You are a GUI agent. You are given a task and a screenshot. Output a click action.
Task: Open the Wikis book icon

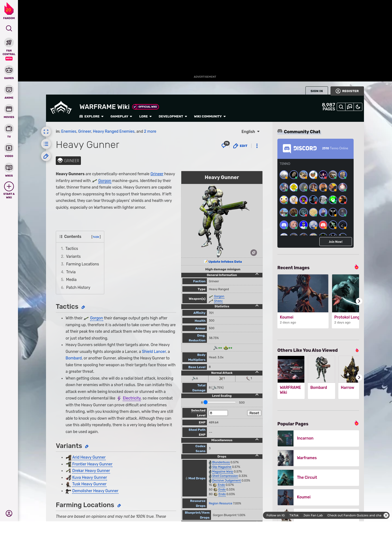(9, 167)
